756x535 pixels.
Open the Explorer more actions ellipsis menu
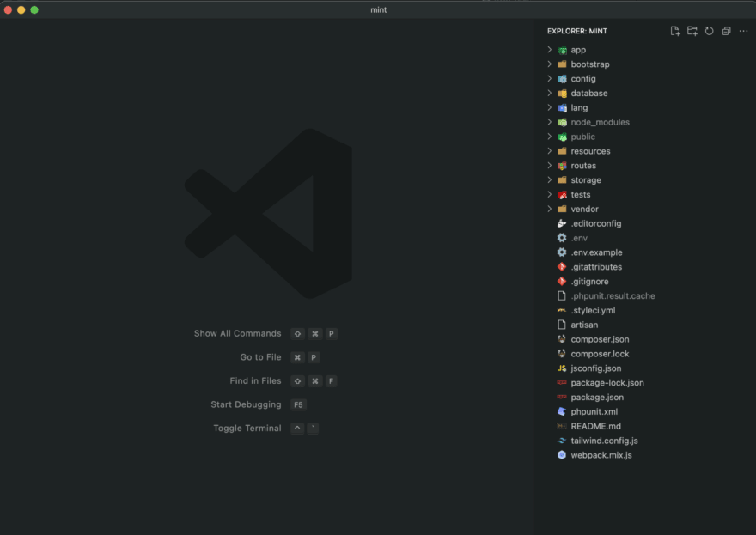[x=743, y=31]
